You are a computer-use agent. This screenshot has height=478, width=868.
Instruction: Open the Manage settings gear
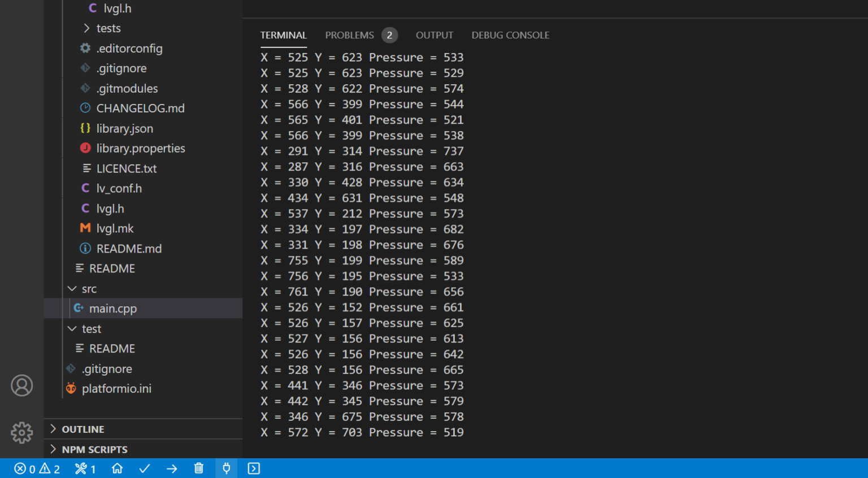pos(21,433)
